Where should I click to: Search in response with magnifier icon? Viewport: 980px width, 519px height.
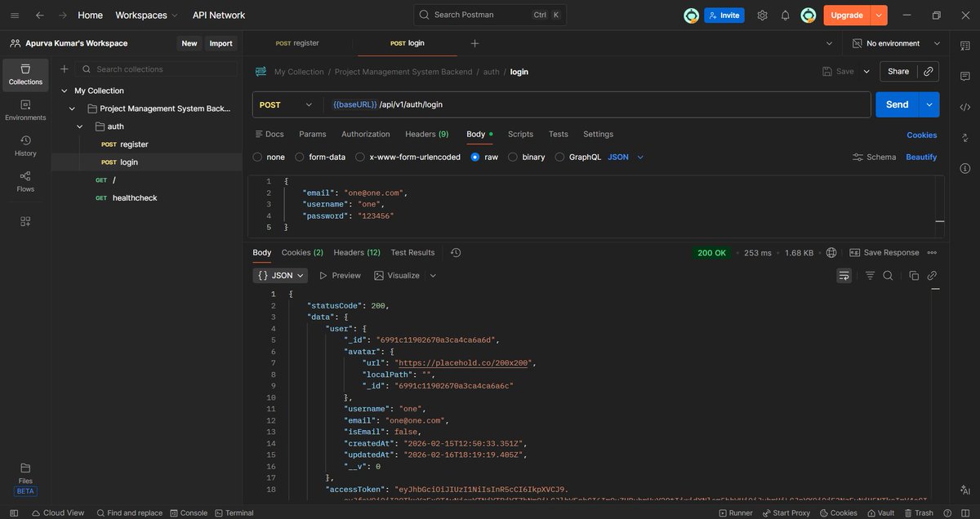point(888,276)
